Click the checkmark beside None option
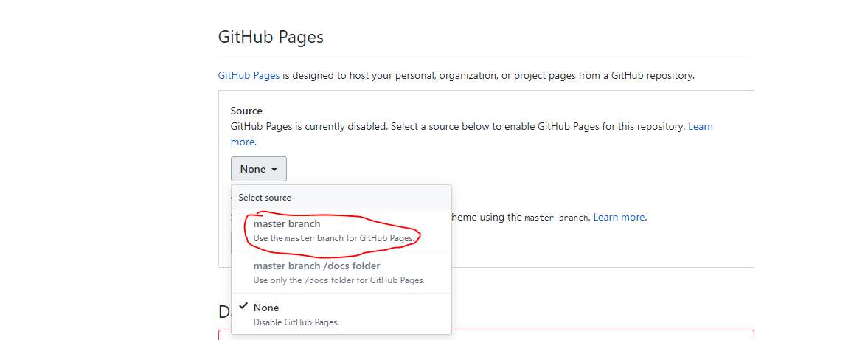This screenshot has height=340, width=868. click(243, 306)
